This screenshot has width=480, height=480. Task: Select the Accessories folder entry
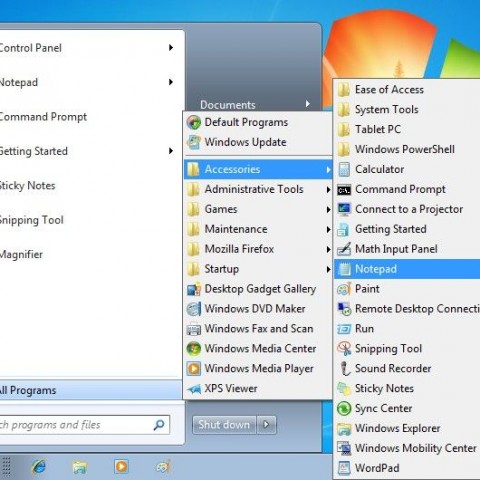point(258,169)
